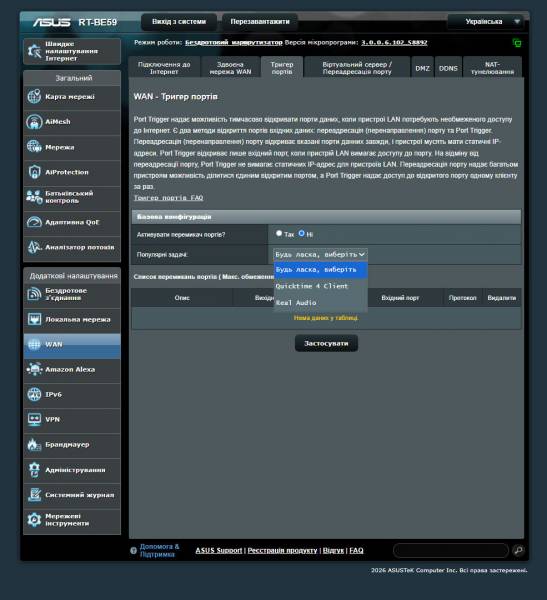Open Адаптивна QoE gauge icon
The height and width of the screenshot is (600, 547).
pyautogui.click(x=34, y=222)
